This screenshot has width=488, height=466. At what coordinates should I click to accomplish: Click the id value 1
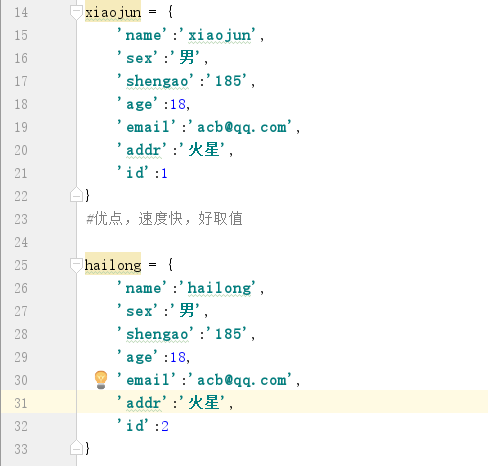(164, 173)
